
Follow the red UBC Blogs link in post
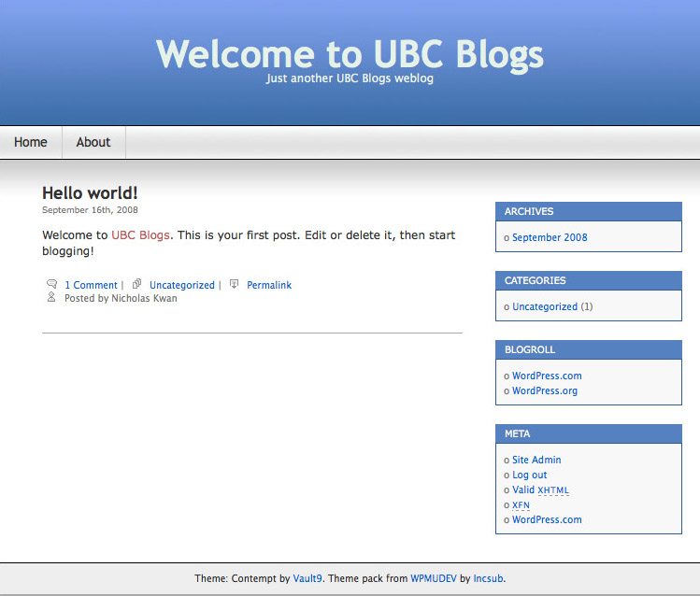140,235
